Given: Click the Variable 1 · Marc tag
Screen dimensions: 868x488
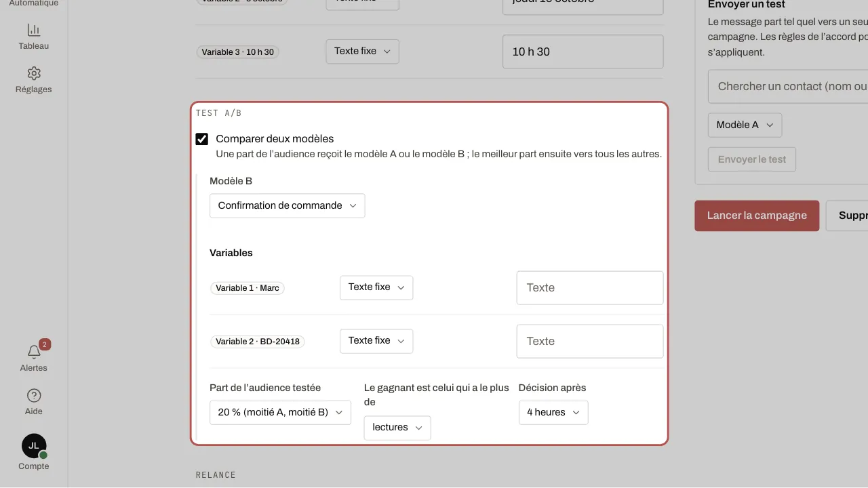Looking at the screenshot, I should (248, 288).
